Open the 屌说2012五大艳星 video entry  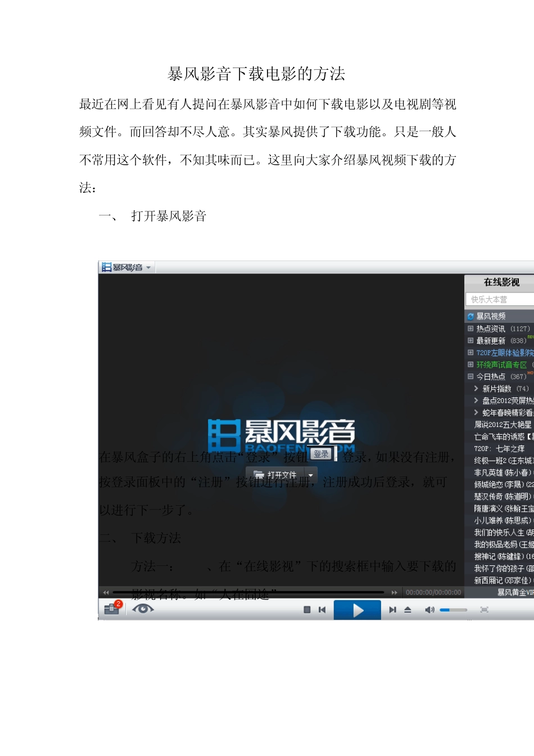tap(503, 425)
